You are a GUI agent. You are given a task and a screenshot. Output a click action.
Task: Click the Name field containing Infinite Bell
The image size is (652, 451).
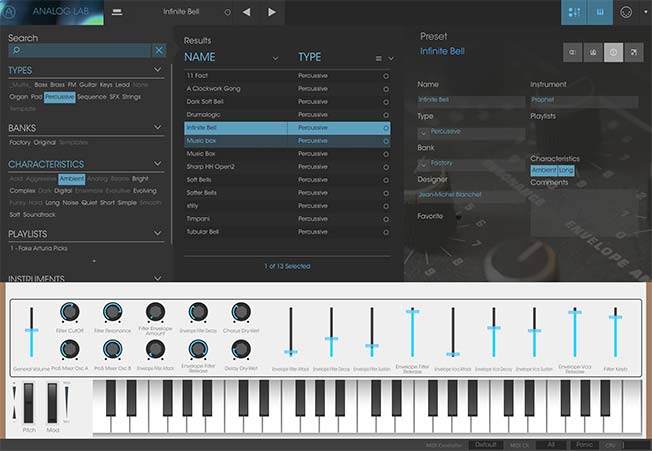[471, 101]
